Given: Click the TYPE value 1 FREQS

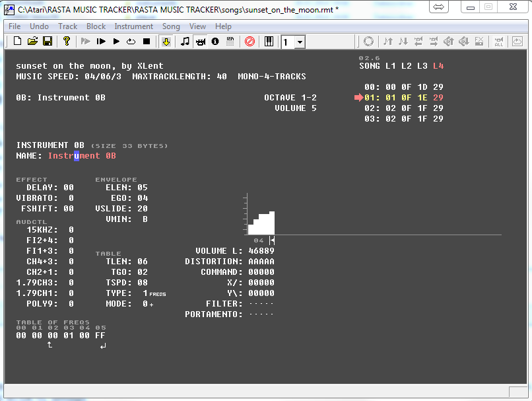Looking at the screenshot, I should point(154,293).
